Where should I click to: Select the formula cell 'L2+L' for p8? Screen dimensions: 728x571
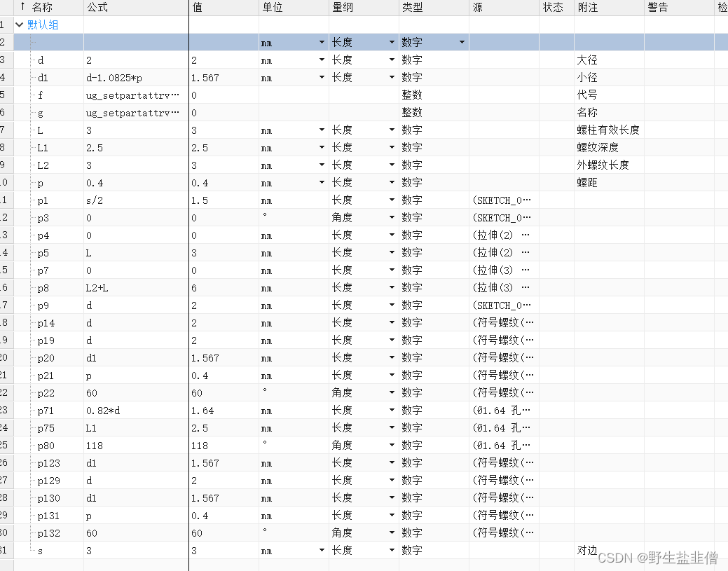(x=97, y=288)
